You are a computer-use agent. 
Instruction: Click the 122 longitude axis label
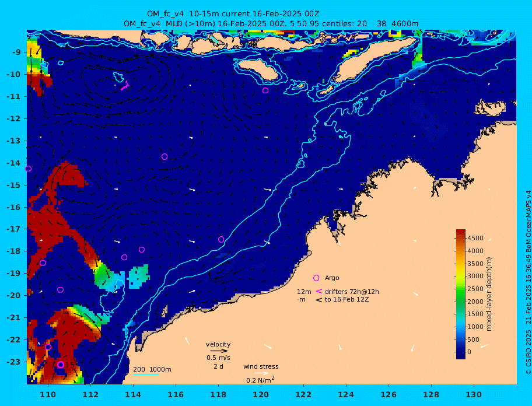303,394
